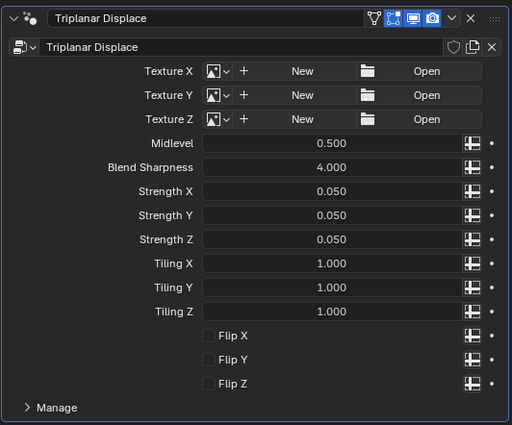Click Open button for Texture X
The image size is (512, 425).
click(419, 71)
